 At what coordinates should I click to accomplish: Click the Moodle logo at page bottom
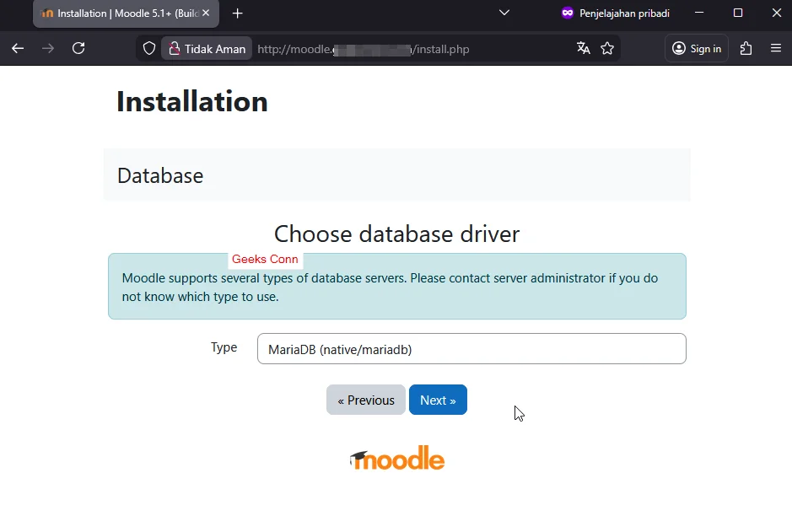point(396,458)
